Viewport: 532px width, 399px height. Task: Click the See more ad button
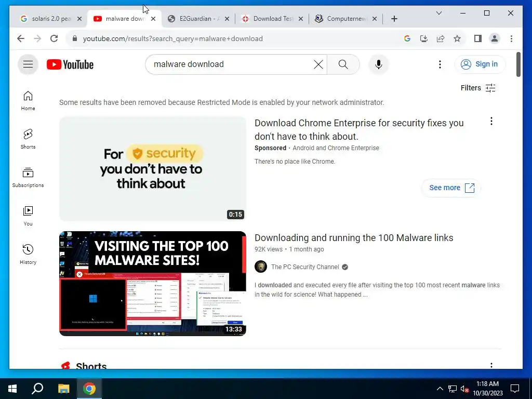coord(451,188)
